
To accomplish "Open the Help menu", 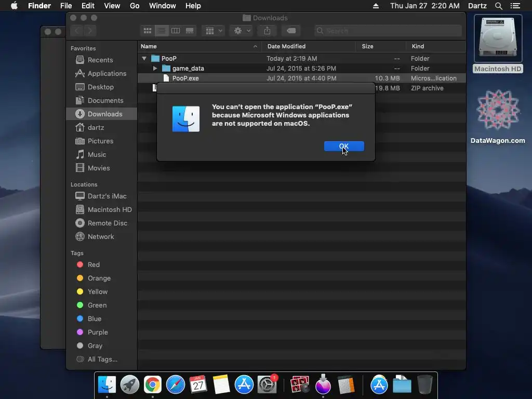I will coord(193,6).
